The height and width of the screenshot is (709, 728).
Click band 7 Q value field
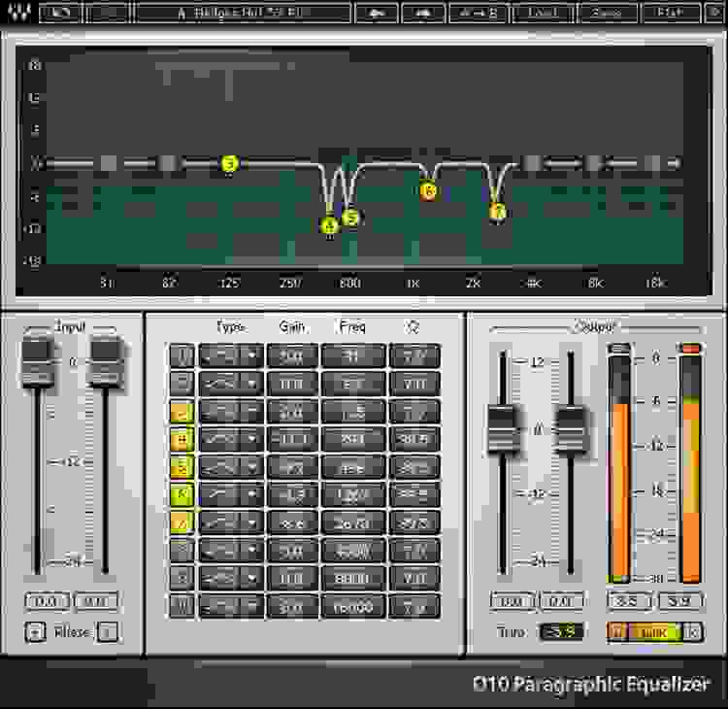pyautogui.click(x=414, y=523)
